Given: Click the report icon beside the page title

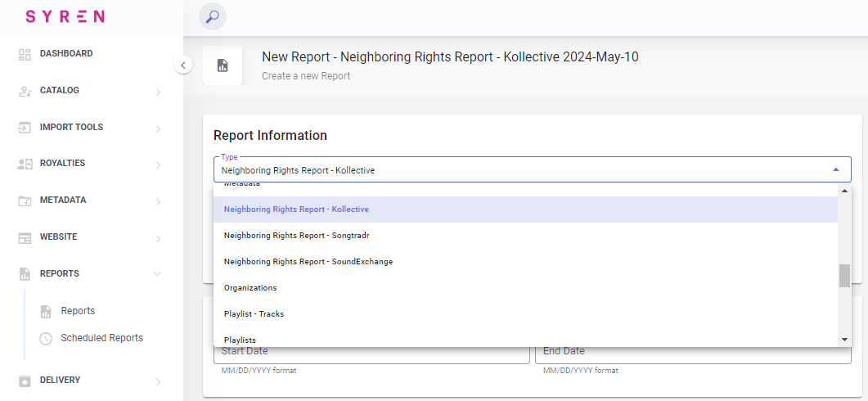Looking at the screenshot, I should click(223, 66).
